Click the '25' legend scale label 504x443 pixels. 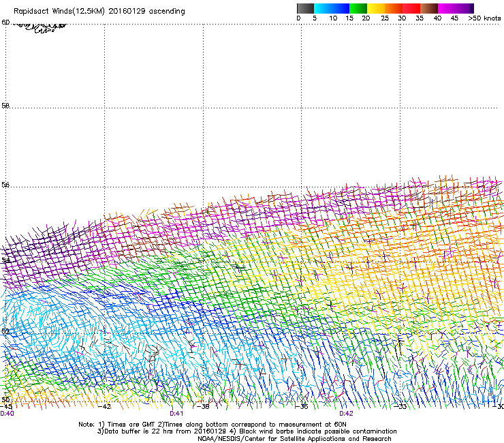pyautogui.click(x=385, y=18)
